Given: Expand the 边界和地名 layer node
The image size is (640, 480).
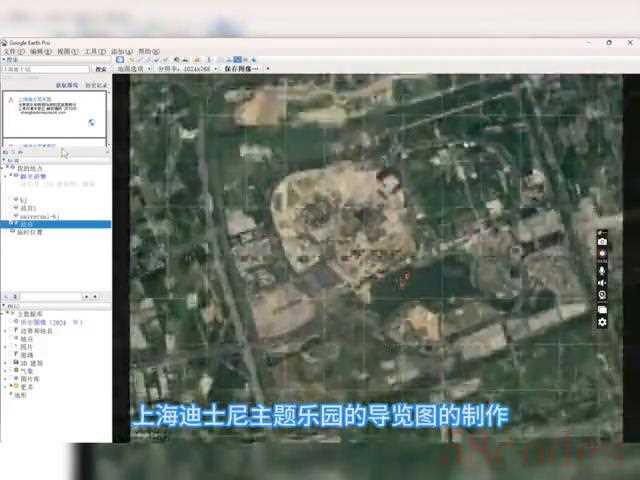Looking at the screenshot, I should pos(5,331).
